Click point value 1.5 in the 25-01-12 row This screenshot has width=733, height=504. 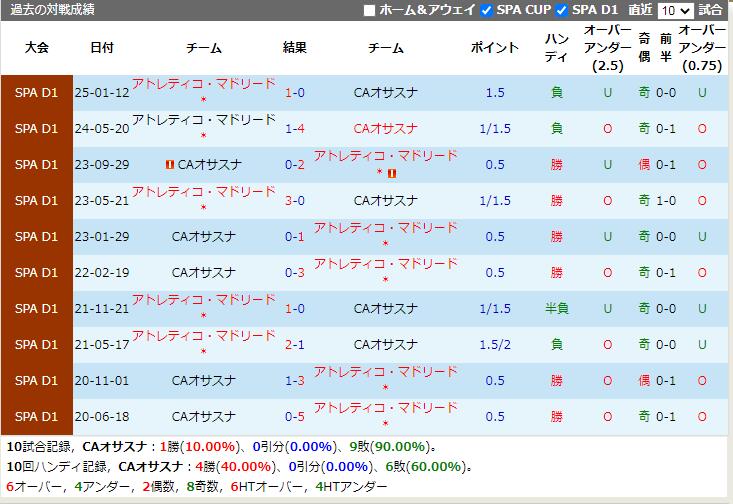pos(495,93)
